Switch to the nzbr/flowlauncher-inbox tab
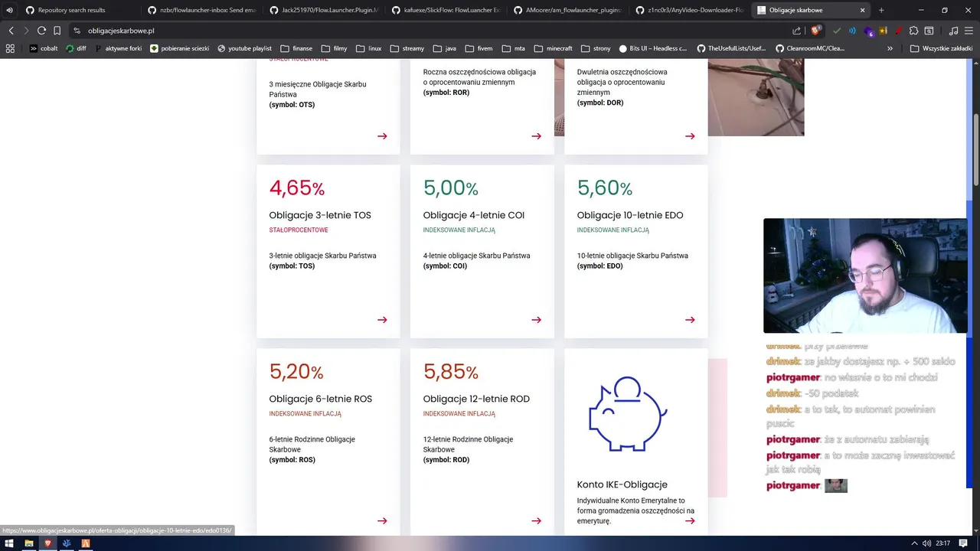Image resolution: width=980 pixels, height=551 pixels. pyautogui.click(x=202, y=10)
